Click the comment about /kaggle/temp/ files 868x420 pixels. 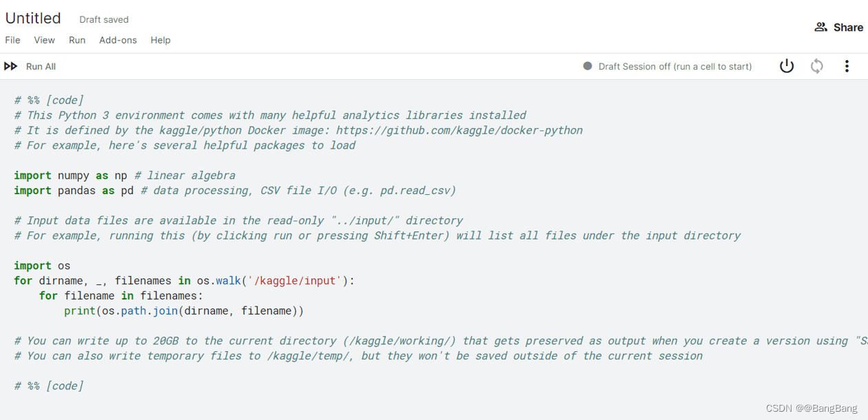click(358, 356)
